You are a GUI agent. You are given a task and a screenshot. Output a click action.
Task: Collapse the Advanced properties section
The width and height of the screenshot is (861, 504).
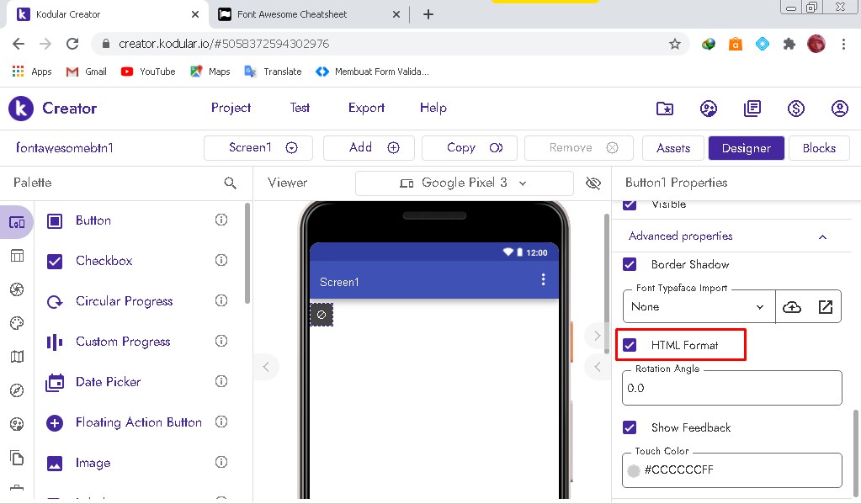(822, 237)
